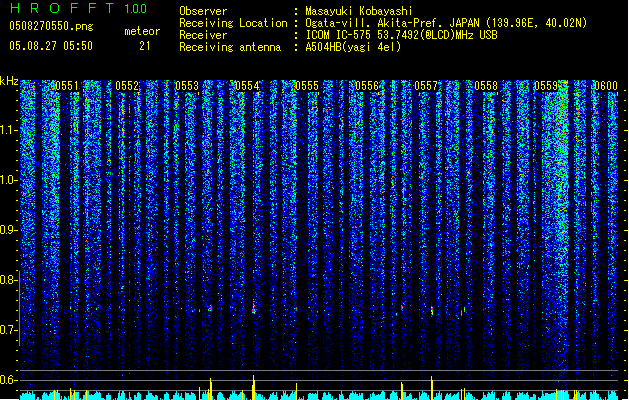Click the Ogata-vill. Akita-Pref. JAPAN location text
This screenshot has height=400, width=629.
pyautogui.click(x=446, y=23)
